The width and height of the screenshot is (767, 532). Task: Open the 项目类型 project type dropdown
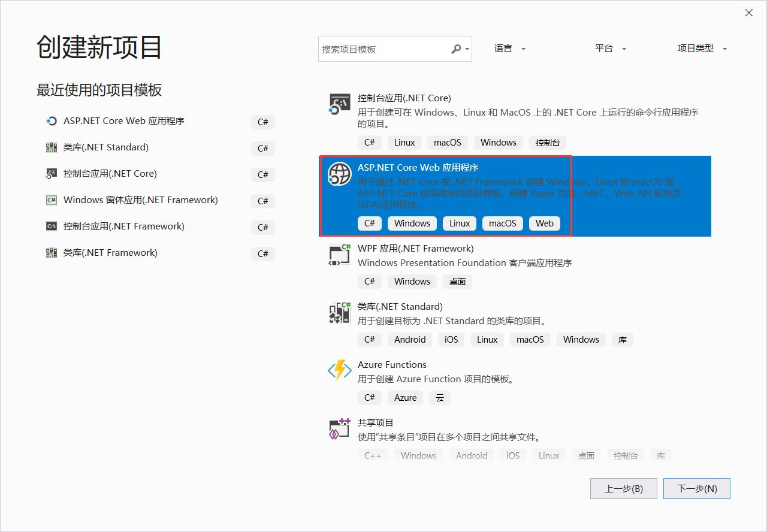click(702, 49)
